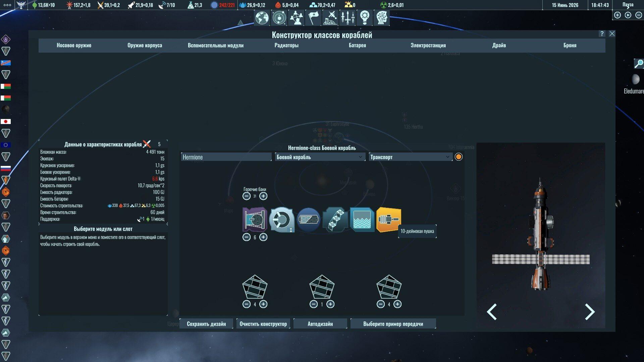Click Сохранить дизайн button
The width and height of the screenshot is (644, 362).
[x=206, y=324]
